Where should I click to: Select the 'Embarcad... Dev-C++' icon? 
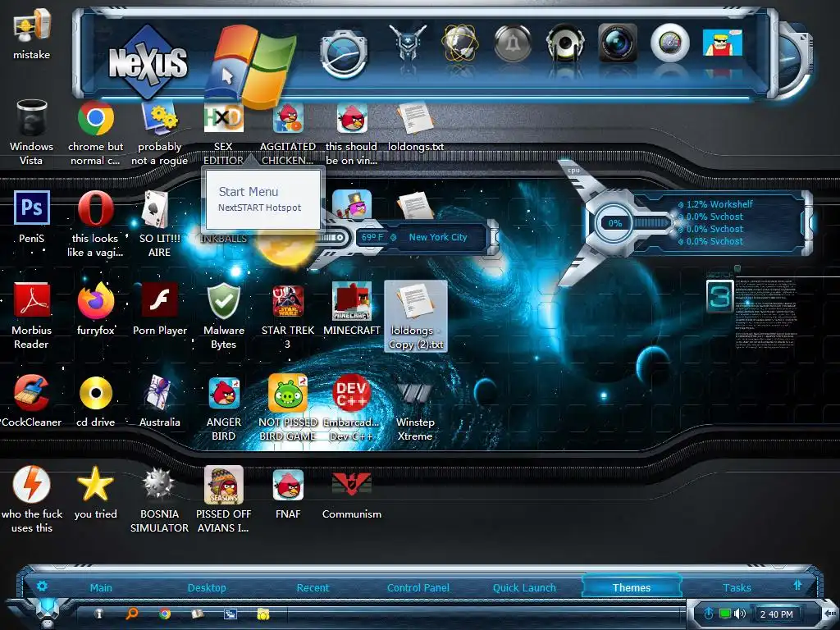click(351, 409)
